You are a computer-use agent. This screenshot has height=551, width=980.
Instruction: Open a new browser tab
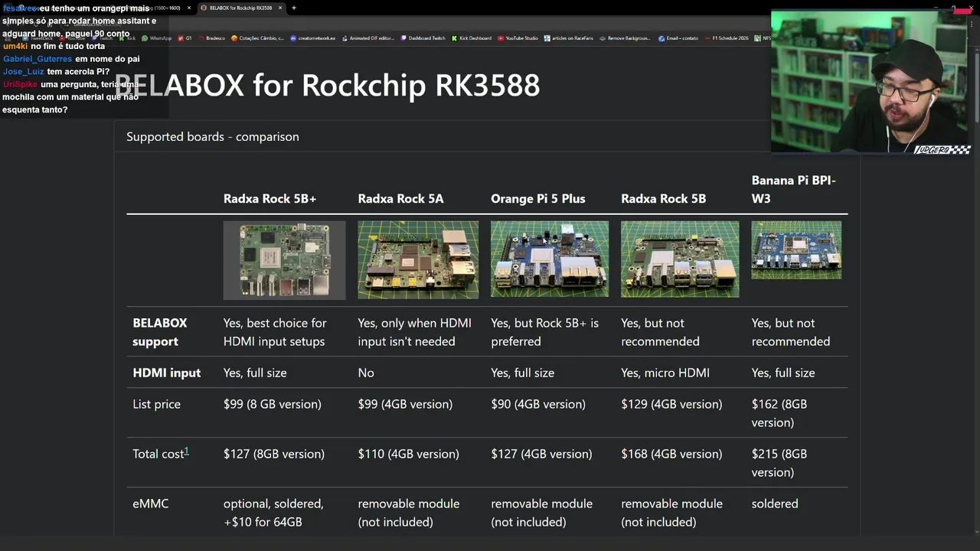pos(294,8)
